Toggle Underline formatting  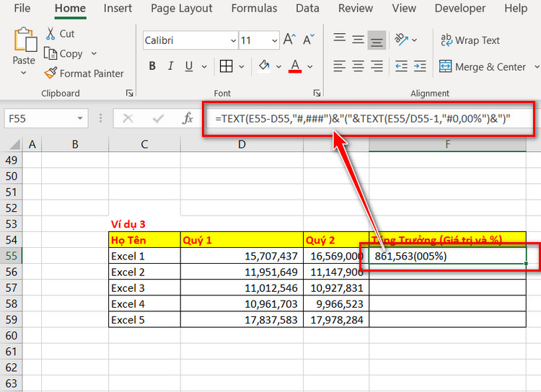[x=189, y=66]
